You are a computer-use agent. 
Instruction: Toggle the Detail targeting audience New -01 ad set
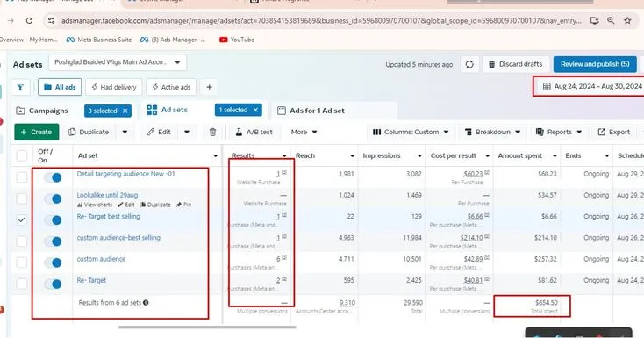pyautogui.click(x=53, y=177)
